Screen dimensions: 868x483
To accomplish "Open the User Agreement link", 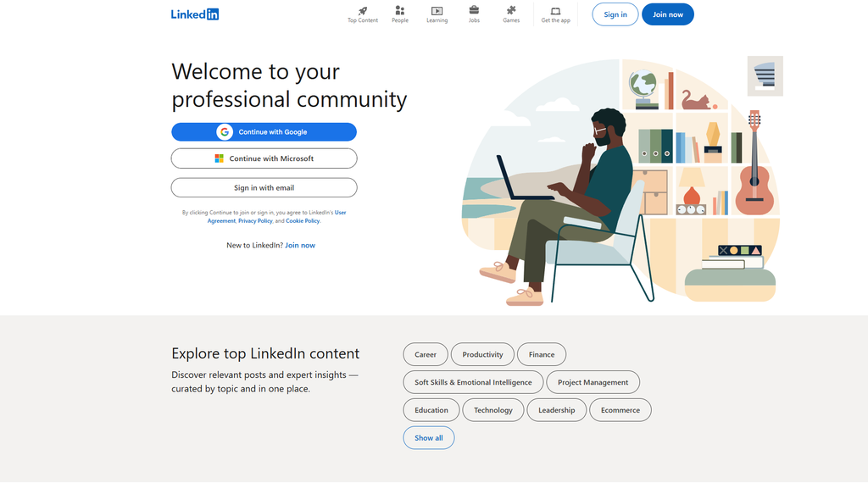I will (277, 216).
